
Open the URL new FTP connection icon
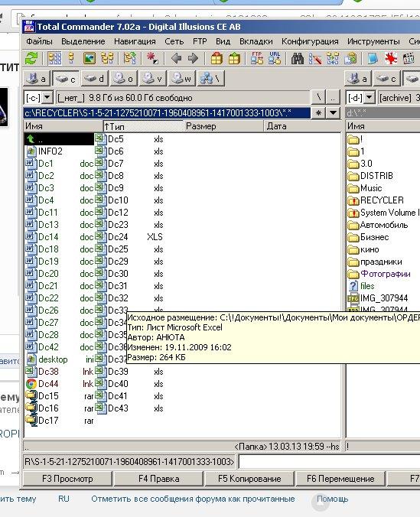(x=275, y=58)
